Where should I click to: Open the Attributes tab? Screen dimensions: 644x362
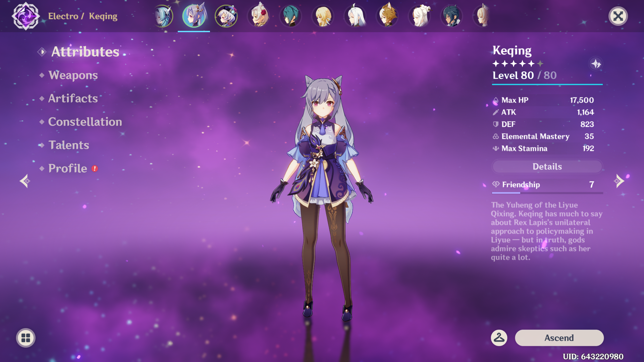click(x=85, y=52)
